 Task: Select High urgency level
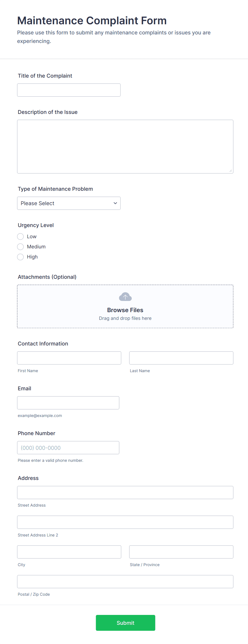click(20, 257)
